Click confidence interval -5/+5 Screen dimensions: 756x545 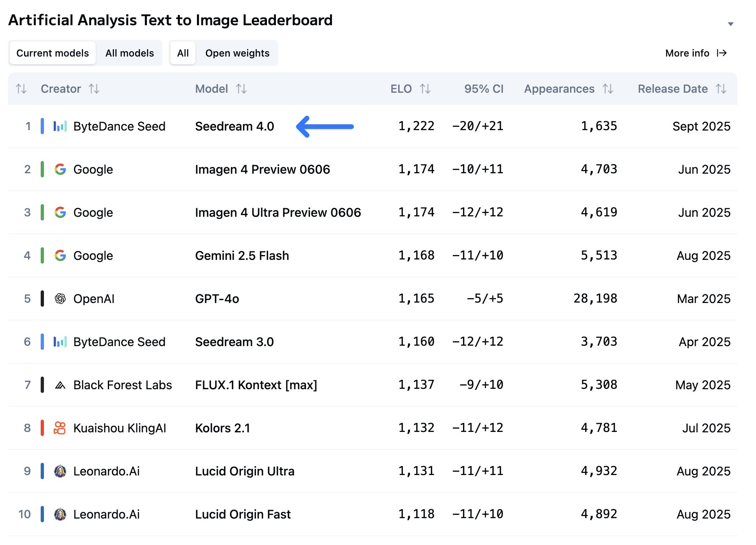pyautogui.click(x=485, y=299)
